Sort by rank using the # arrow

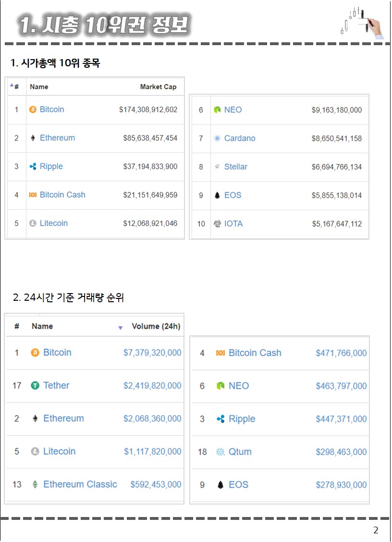(12, 85)
